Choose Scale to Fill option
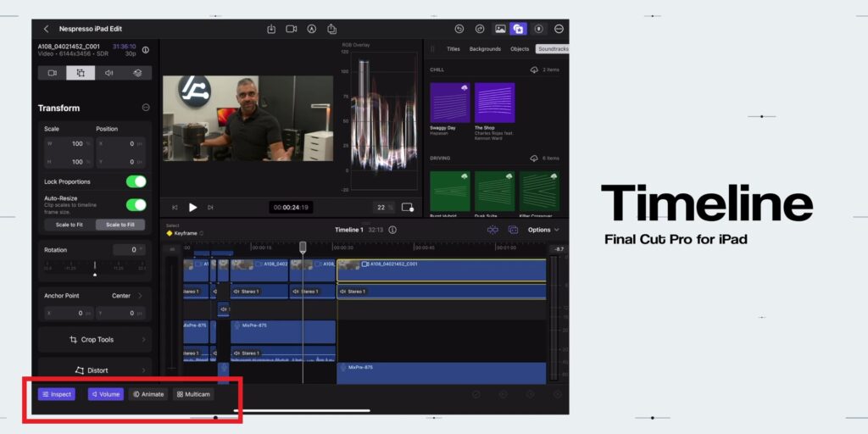 coord(120,225)
